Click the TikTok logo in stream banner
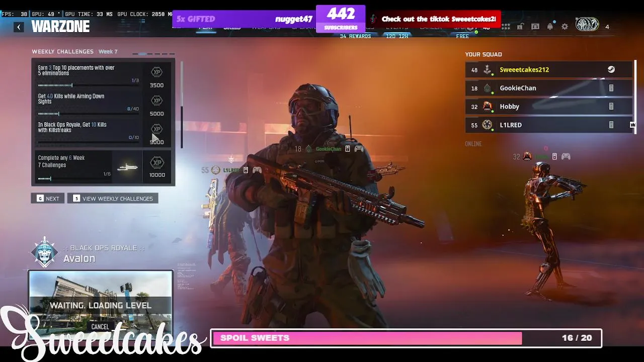 (x=373, y=19)
